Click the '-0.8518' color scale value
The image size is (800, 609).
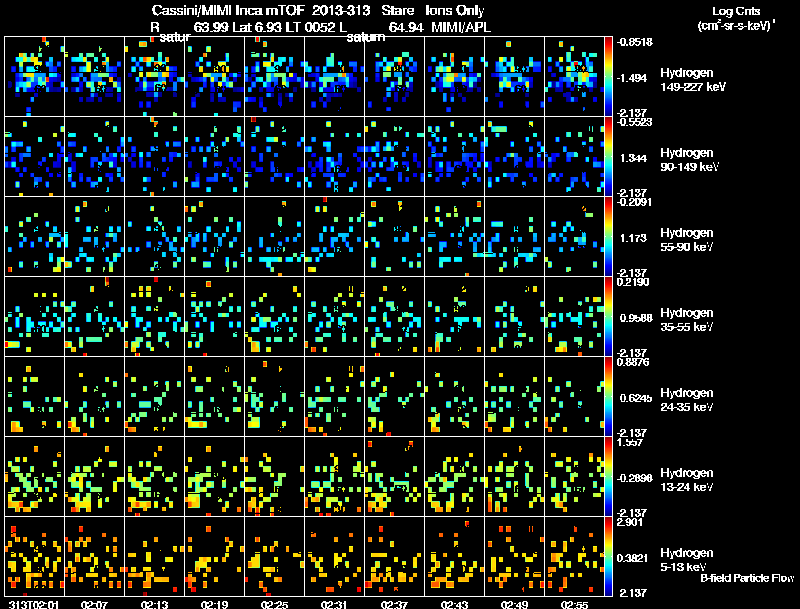pyautogui.click(x=635, y=42)
